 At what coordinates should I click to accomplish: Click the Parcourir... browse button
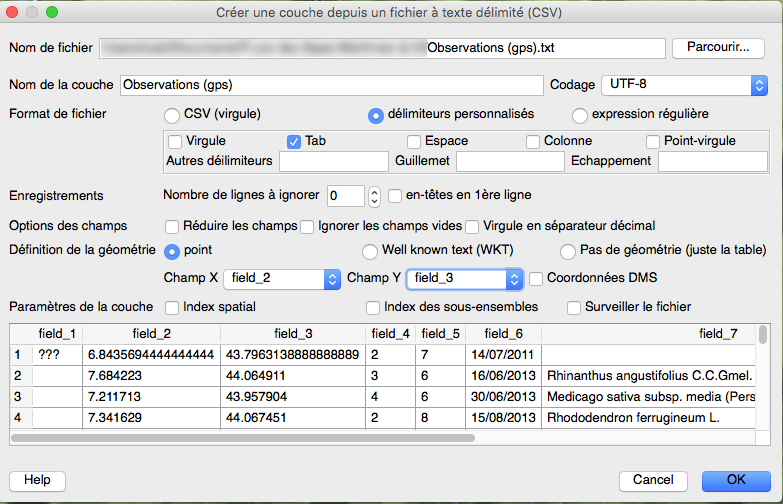[x=718, y=48]
